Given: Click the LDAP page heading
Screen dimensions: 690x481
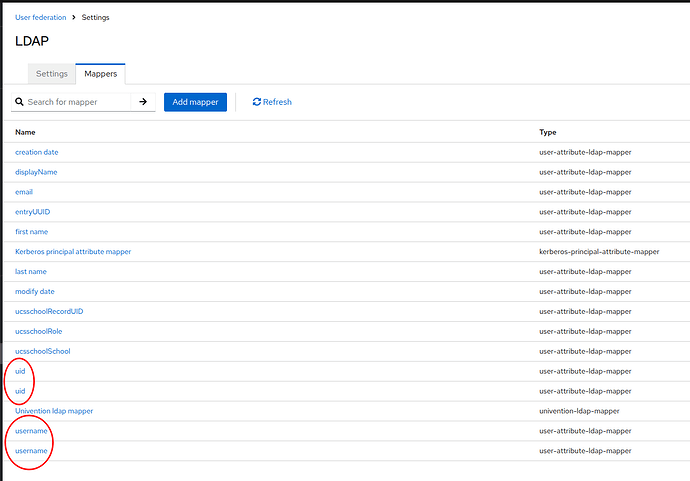Looking at the screenshot, I should coord(32,41).
